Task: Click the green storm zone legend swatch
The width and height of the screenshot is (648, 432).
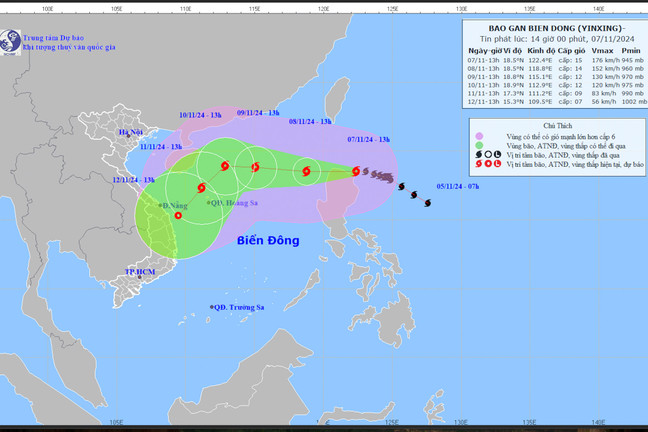Action: tap(480, 145)
